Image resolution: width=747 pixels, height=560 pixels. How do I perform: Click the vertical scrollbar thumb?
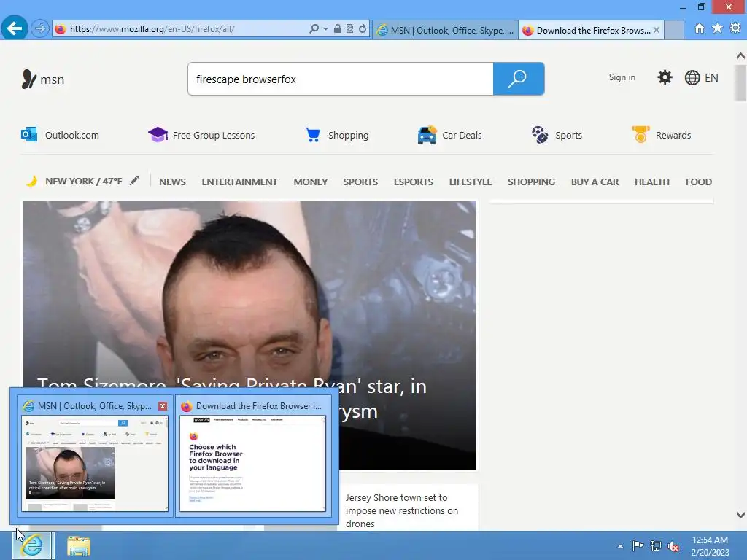(x=740, y=83)
